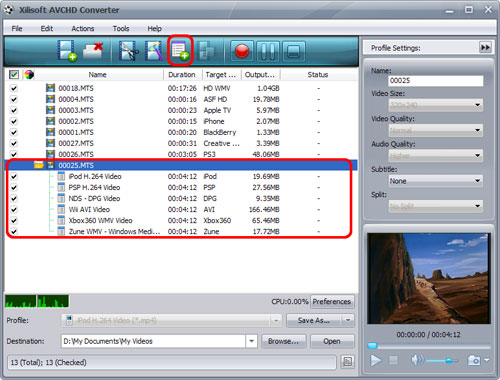This screenshot has width=500, height=380.
Task: Sort by the Duration column header
Action: point(182,75)
